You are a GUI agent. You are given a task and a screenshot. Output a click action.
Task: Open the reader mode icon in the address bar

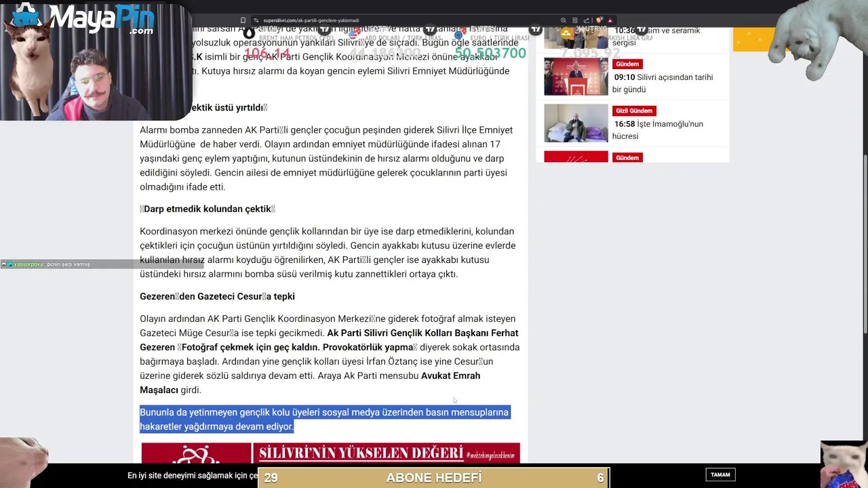point(575,20)
